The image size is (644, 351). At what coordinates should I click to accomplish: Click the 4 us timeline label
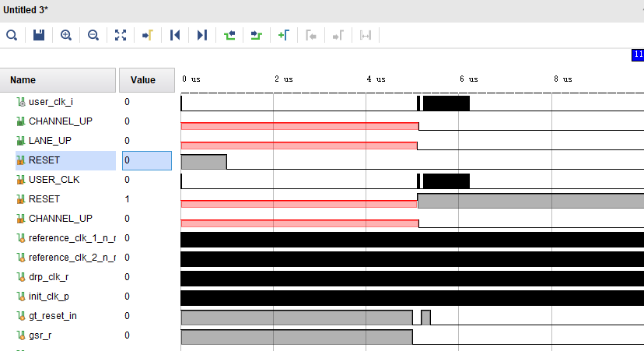(x=376, y=79)
